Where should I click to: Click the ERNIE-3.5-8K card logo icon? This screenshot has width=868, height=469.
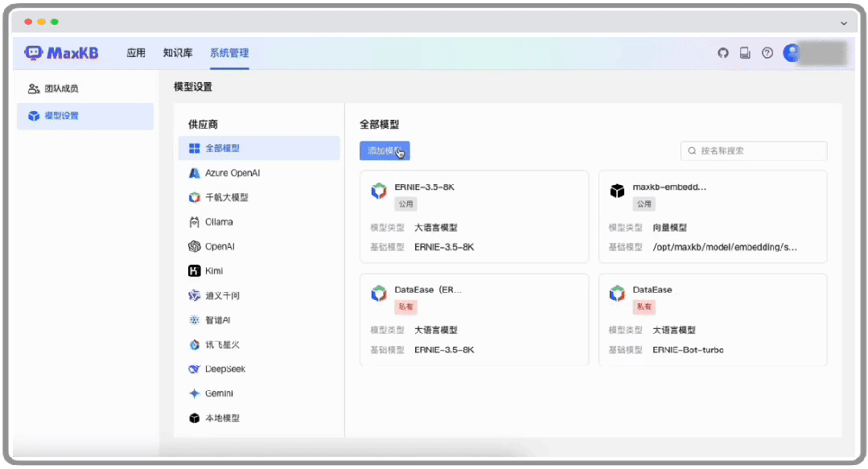click(x=379, y=191)
